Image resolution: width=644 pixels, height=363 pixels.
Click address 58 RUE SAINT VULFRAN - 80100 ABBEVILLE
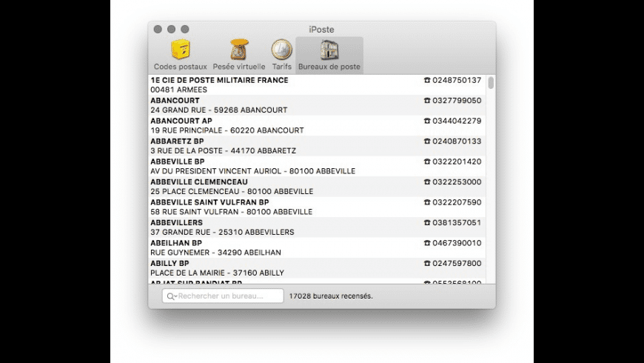point(231,212)
